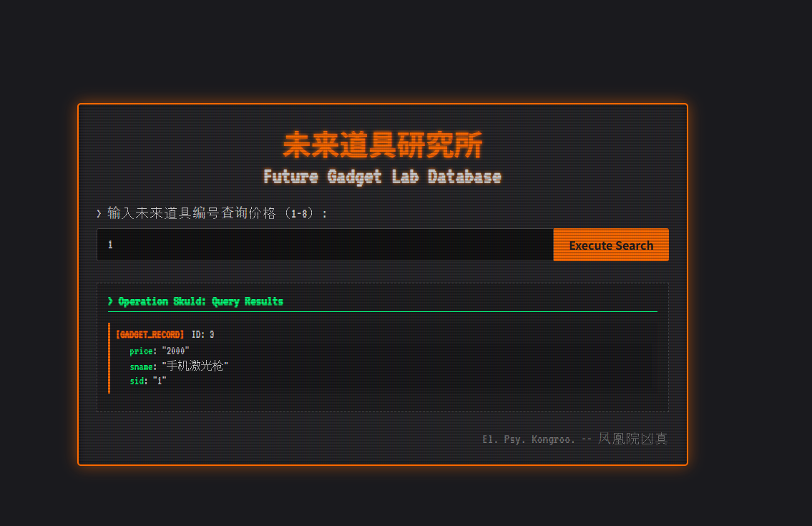Image resolution: width=812 pixels, height=526 pixels.
Task: Click the "El. Psy. Kongroo." footer text
Action: point(528,439)
